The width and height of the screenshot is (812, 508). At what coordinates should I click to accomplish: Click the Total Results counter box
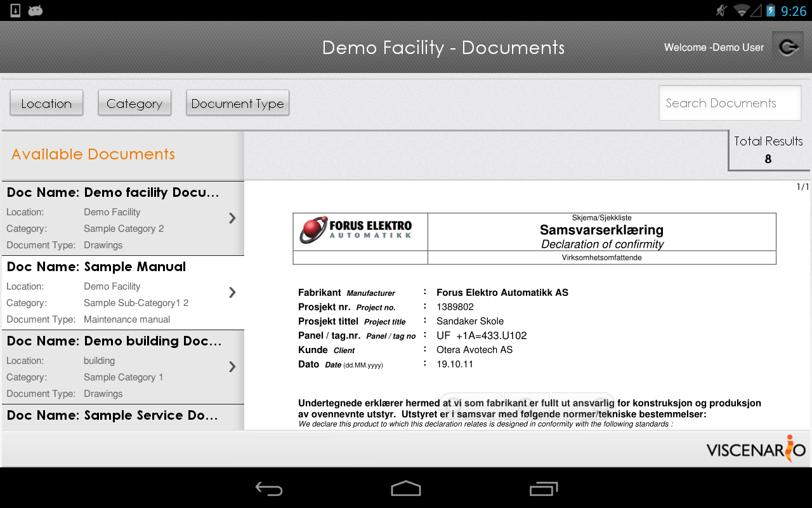tap(768, 150)
